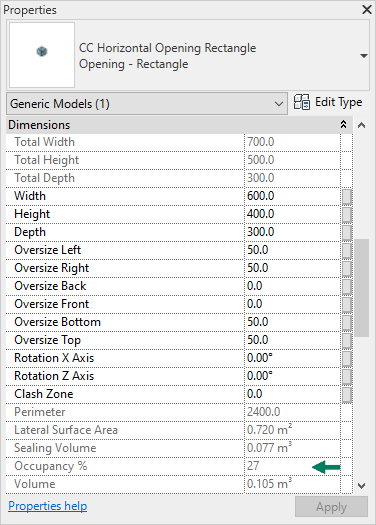Screen dimensions: 376x525
Task: Click the associate parameter button for Width
Action: click(347, 196)
